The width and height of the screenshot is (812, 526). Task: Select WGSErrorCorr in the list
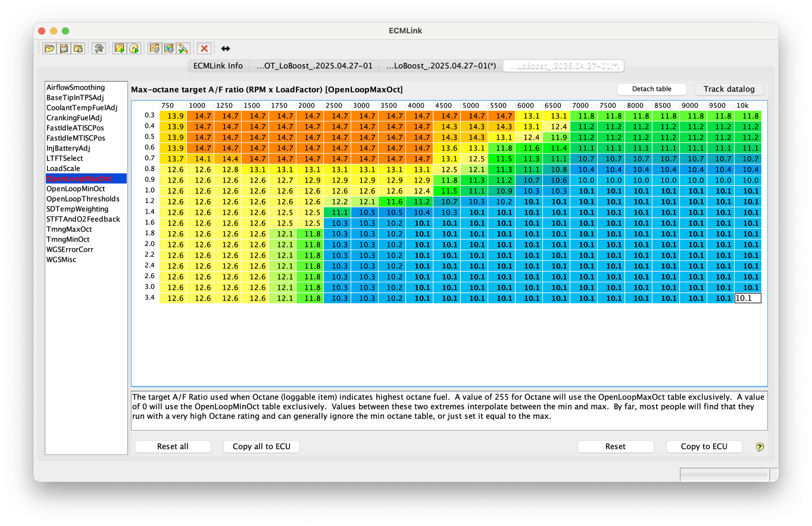86,250
